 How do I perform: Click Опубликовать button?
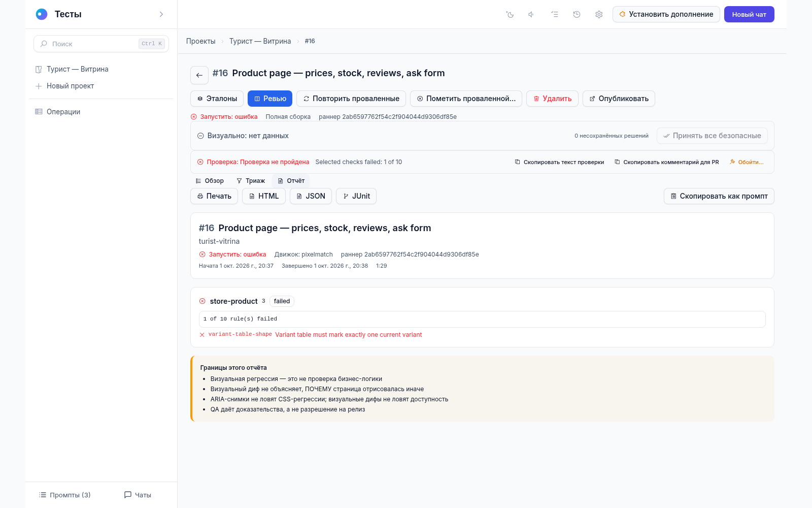[619, 99]
